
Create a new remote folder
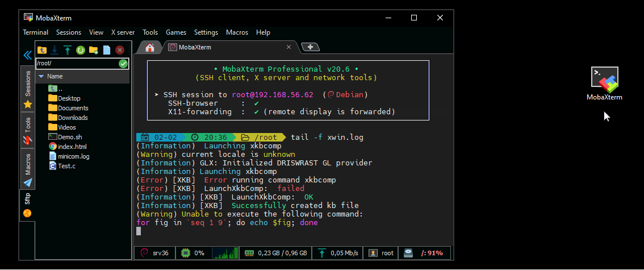(94, 50)
